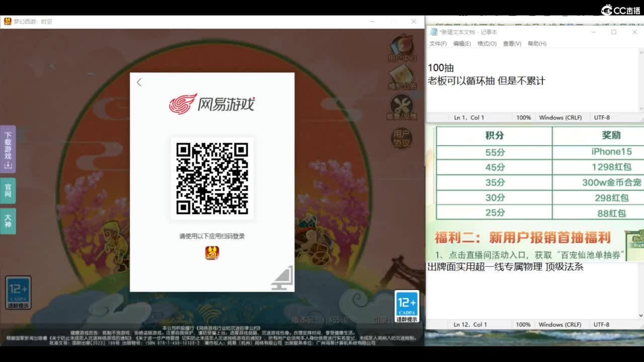The height and width of the screenshot is (362, 644).
Task: Open the 维护公告 maintenance notice icon
Action: coord(402,78)
